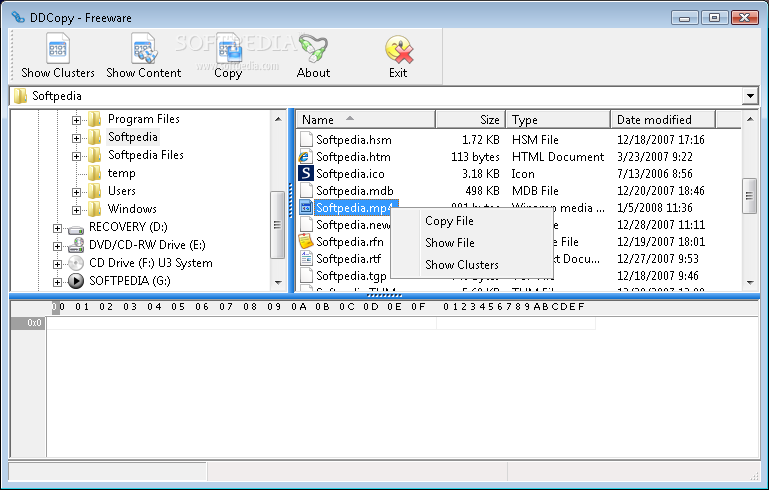
Task: Click the DVD/CD-RW Drive (E:) icon
Action: pyautogui.click(x=76, y=245)
